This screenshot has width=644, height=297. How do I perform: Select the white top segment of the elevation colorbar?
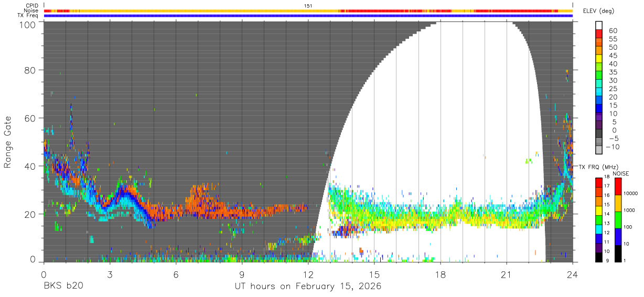coord(599,24)
